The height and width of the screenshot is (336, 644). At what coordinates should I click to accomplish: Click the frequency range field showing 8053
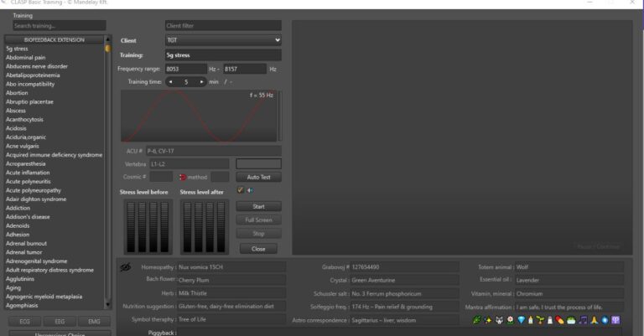pyautogui.click(x=186, y=69)
